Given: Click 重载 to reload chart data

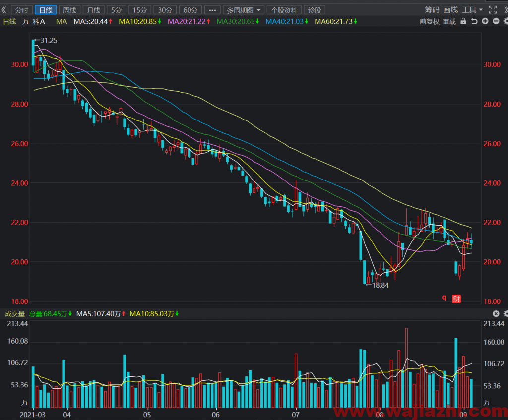Looking at the screenshot, I should [449, 22].
